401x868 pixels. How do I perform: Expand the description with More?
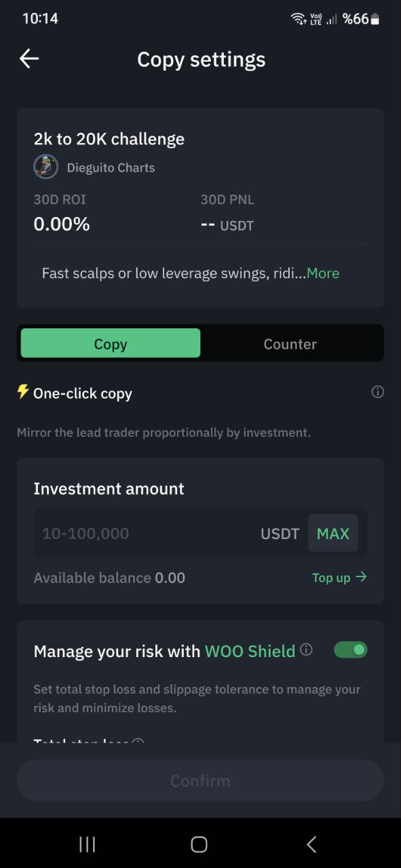tap(323, 273)
